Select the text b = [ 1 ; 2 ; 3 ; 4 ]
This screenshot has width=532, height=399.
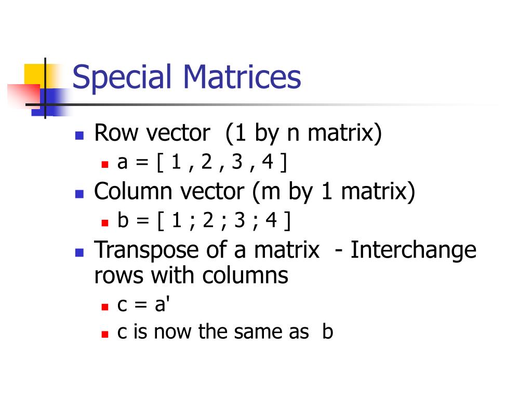[204, 220]
